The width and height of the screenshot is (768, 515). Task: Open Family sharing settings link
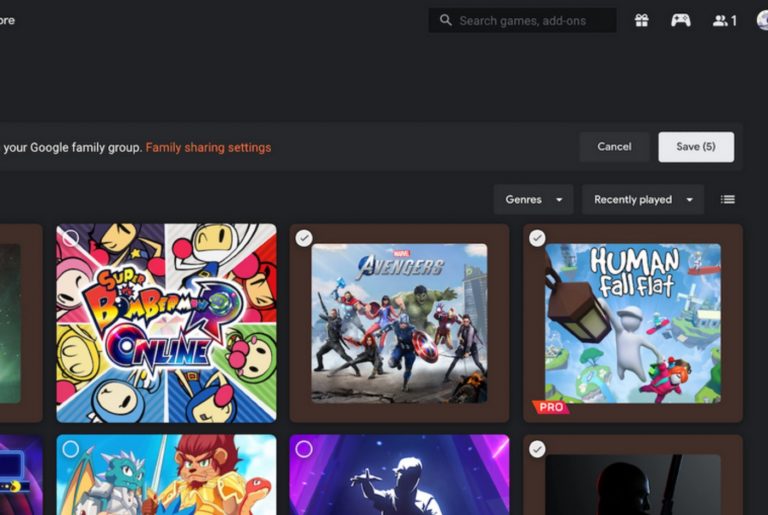[208, 147]
